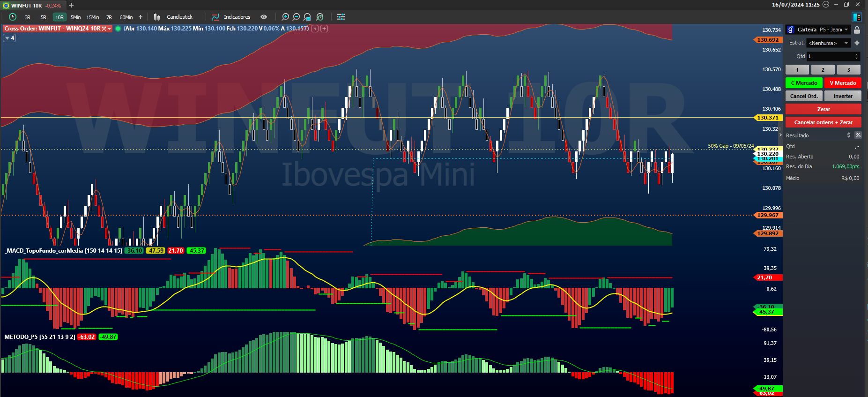Switch chart to 3R timeframe
The height and width of the screenshot is (397, 868).
point(28,17)
